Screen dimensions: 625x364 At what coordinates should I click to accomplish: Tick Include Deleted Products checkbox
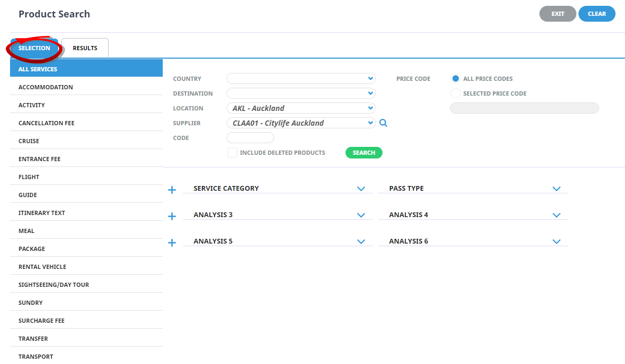point(232,153)
